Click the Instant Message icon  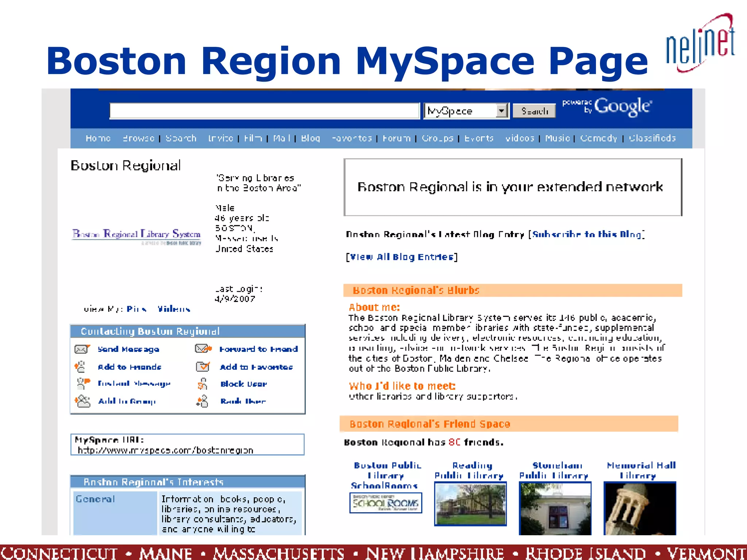pyautogui.click(x=83, y=383)
